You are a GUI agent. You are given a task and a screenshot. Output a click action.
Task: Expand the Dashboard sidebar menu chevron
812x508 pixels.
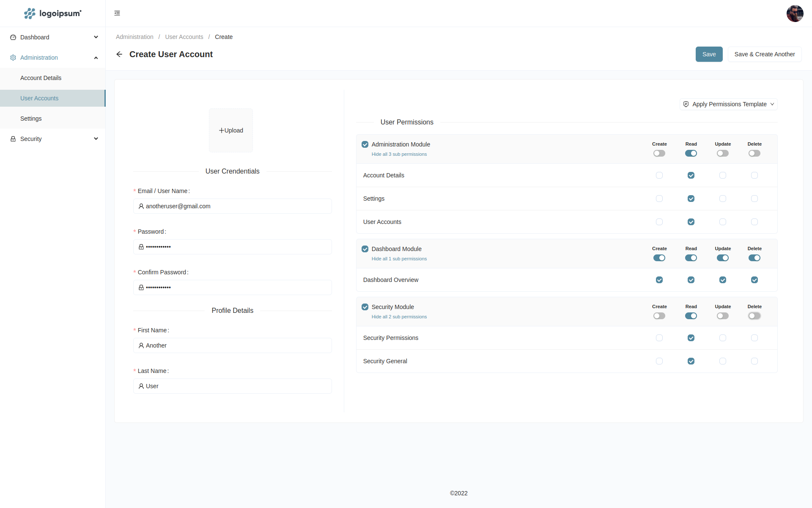(x=96, y=37)
